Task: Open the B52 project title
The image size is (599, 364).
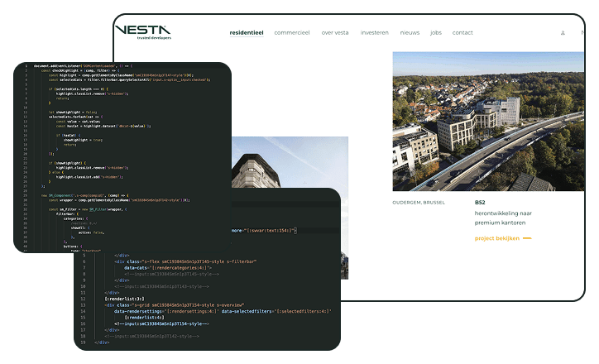Action: point(480,203)
